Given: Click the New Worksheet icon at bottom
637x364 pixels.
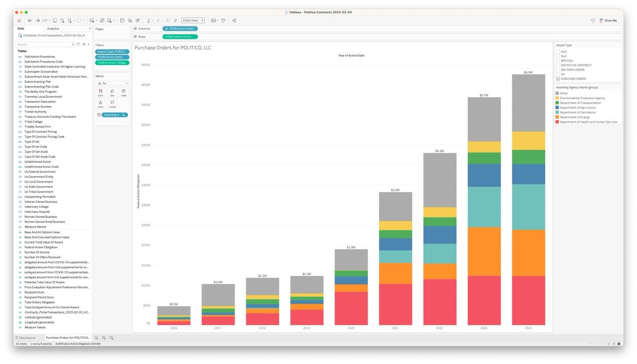Looking at the screenshot, I should (96, 337).
